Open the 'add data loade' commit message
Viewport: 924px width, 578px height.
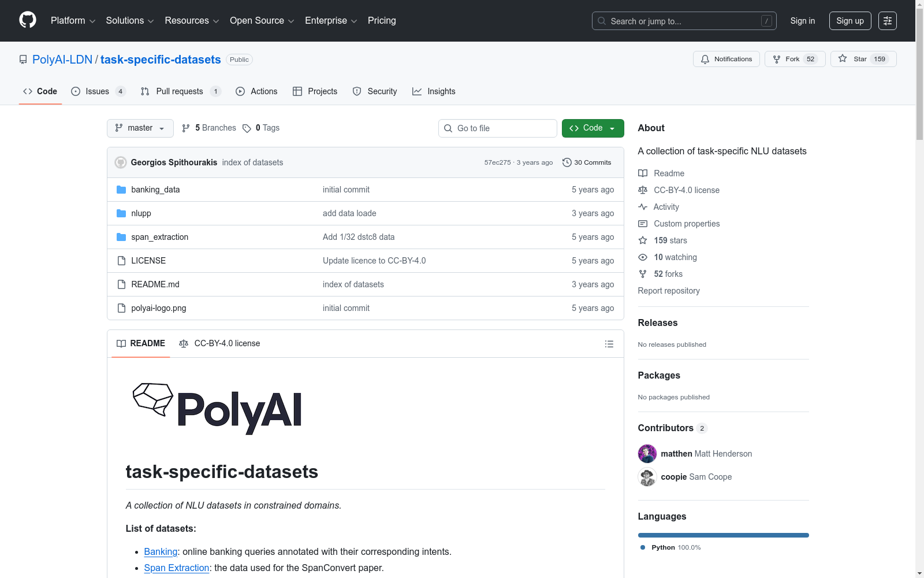(349, 213)
